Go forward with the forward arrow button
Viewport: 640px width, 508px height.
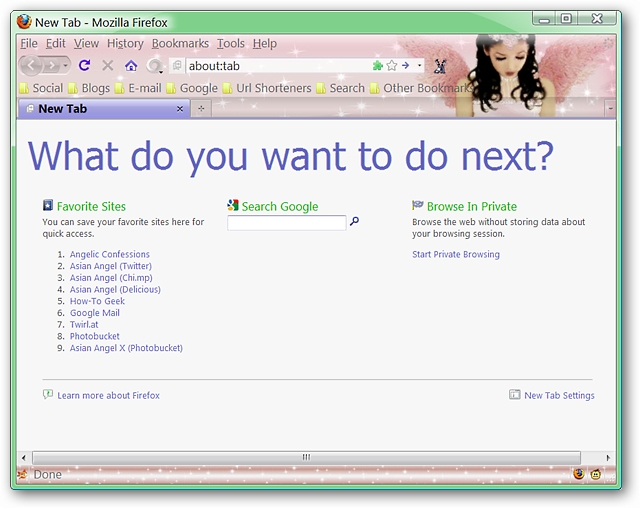coord(52,66)
